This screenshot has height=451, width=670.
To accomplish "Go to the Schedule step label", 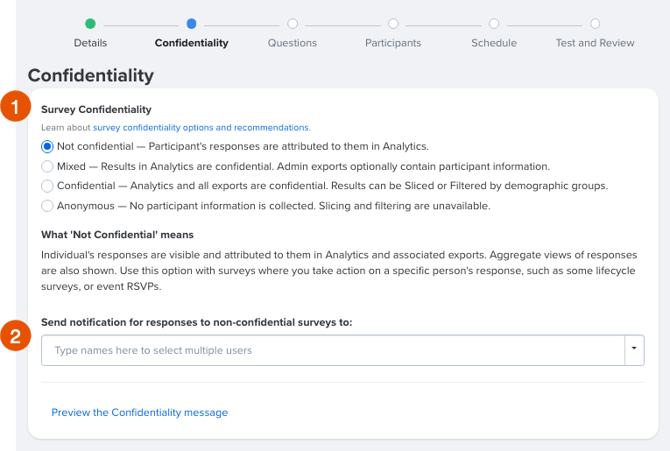I will (494, 43).
